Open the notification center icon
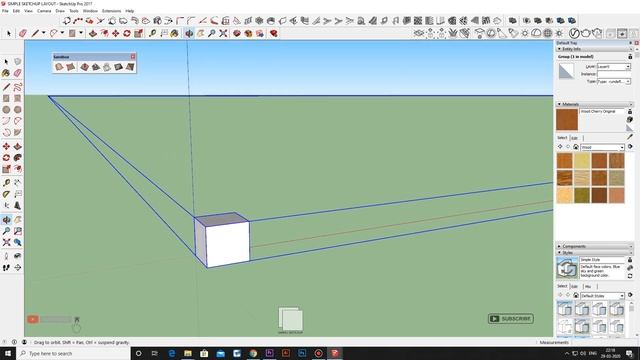Viewport: 640px width, 360px height. point(630,353)
